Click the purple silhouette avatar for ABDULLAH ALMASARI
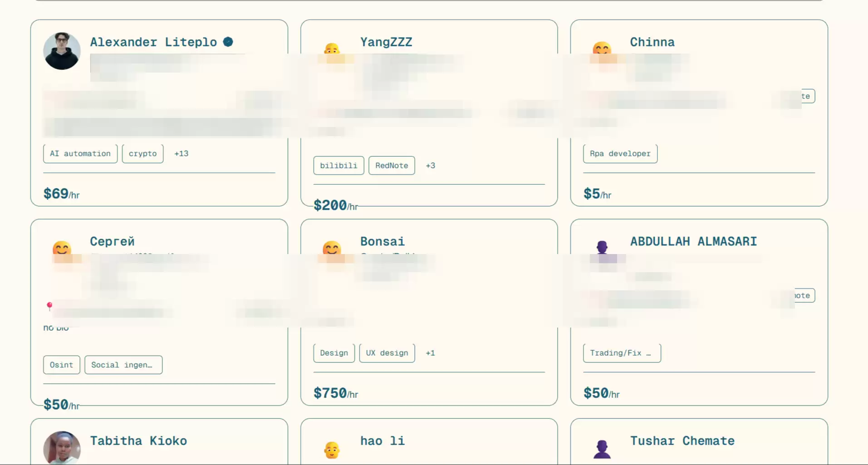The height and width of the screenshot is (465, 868). click(x=602, y=248)
